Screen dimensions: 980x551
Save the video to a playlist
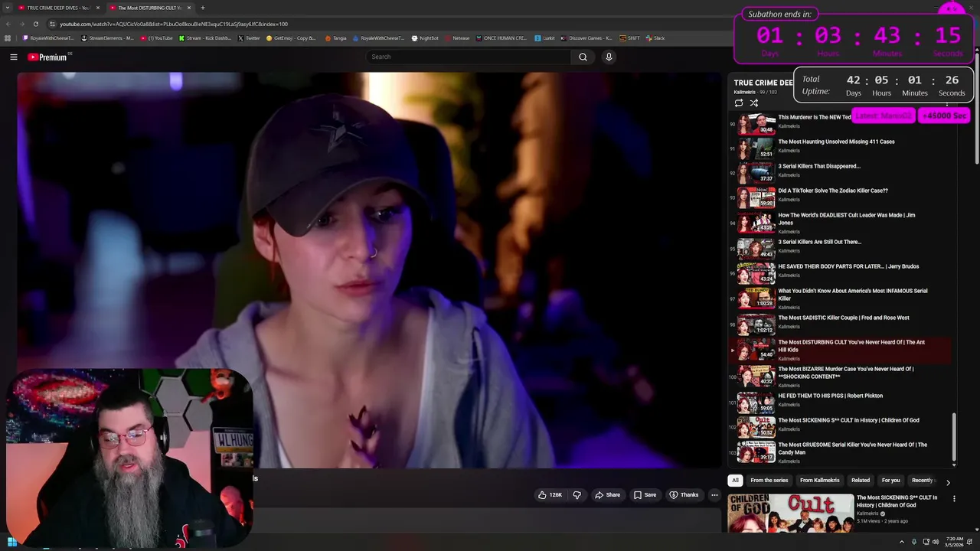(x=645, y=495)
